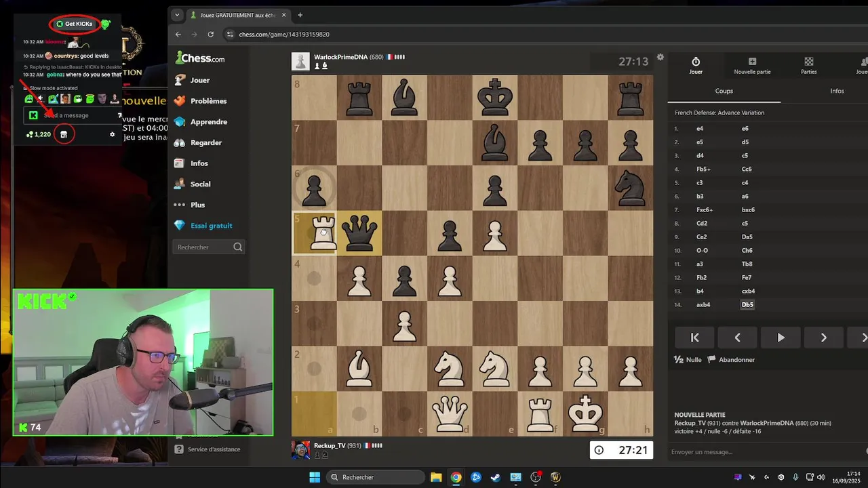Image resolution: width=868 pixels, height=488 pixels.
Task: Select the white rook on a5
Action: tap(323, 233)
